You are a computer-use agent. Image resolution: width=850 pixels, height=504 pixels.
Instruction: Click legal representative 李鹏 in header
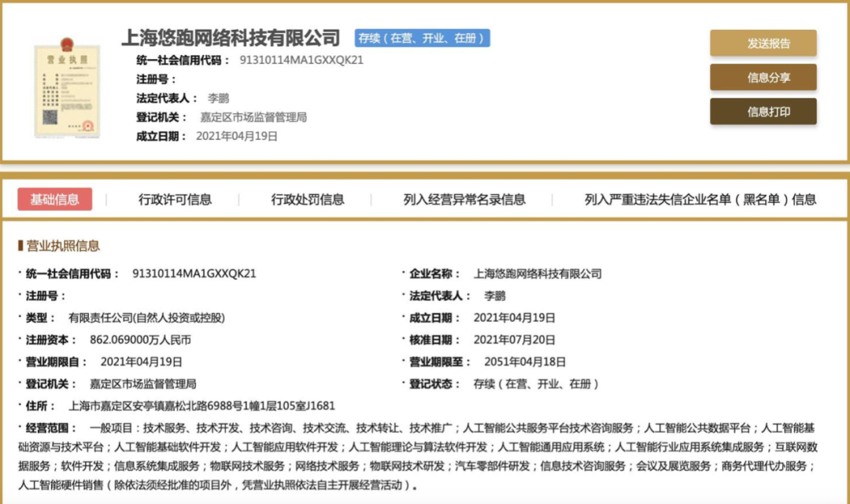219,98
